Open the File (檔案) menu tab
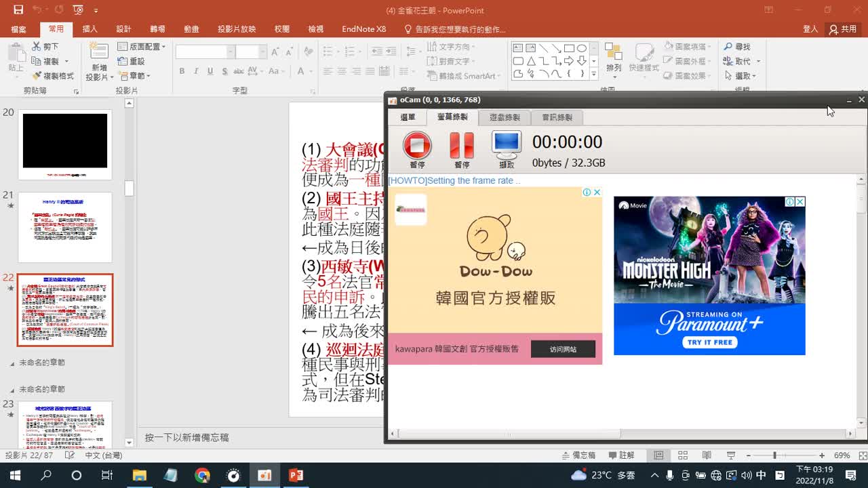This screenshot has height=488, width=868. 18,29
